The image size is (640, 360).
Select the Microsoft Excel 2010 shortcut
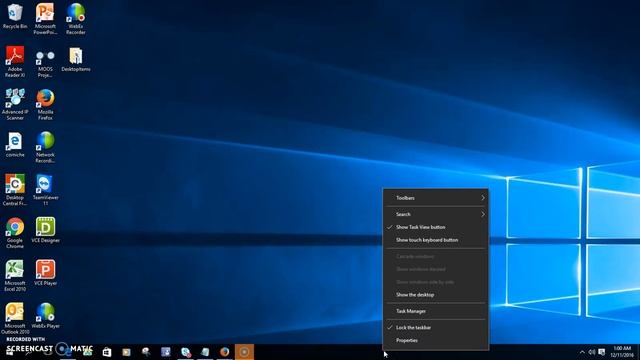pos(15,276)
